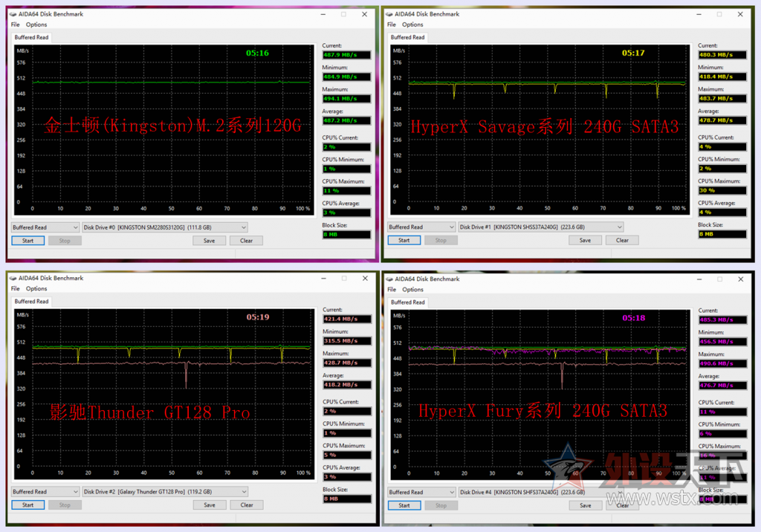This screenshot has height=532, width=761.
Task: Click Average value 478.7 MB/s
Action: click(722, 120)
